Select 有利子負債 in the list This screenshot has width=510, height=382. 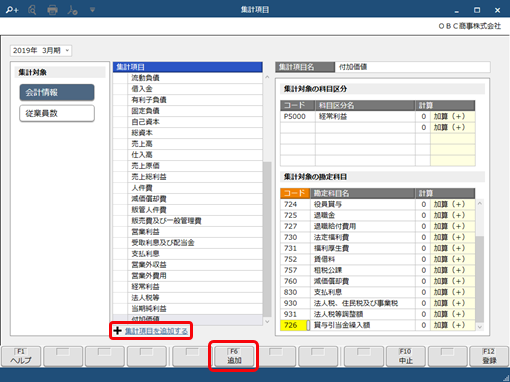[188, 100]
